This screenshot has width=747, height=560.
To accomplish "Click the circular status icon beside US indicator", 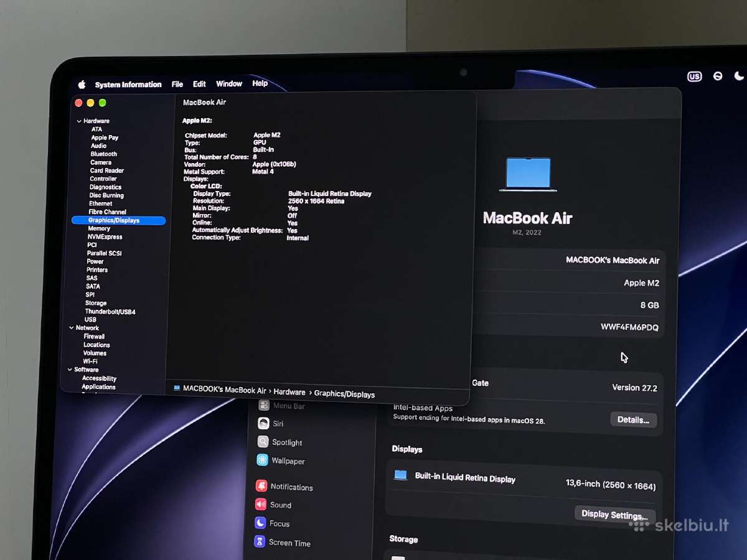I will (x=718, y=76).
